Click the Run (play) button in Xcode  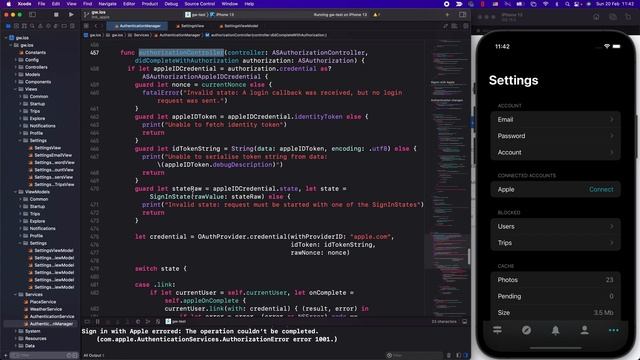71,14
